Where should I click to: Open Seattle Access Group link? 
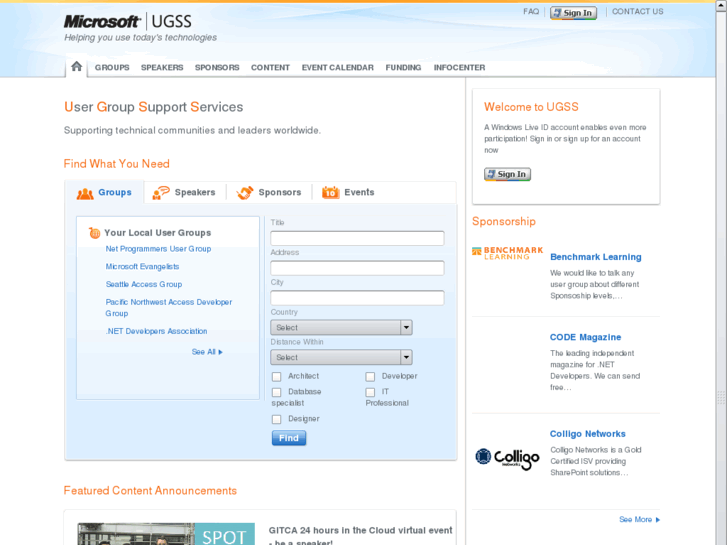(x=144, y=284)
